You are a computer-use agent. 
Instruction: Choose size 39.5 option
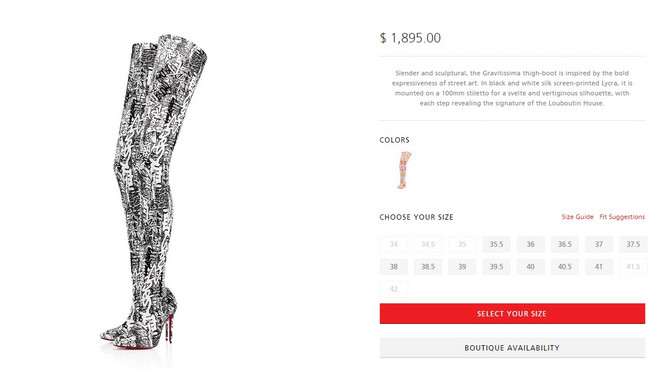coord(496,266)
